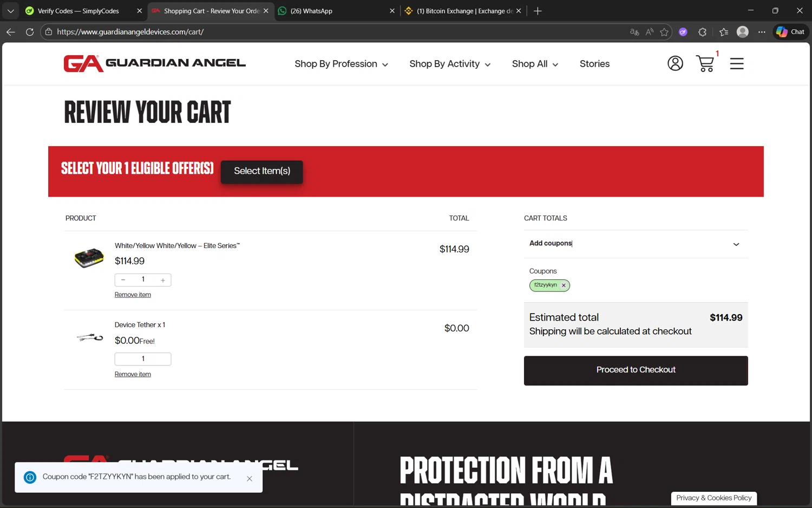Click the Estimated total $114.99 value

(726, 318)
